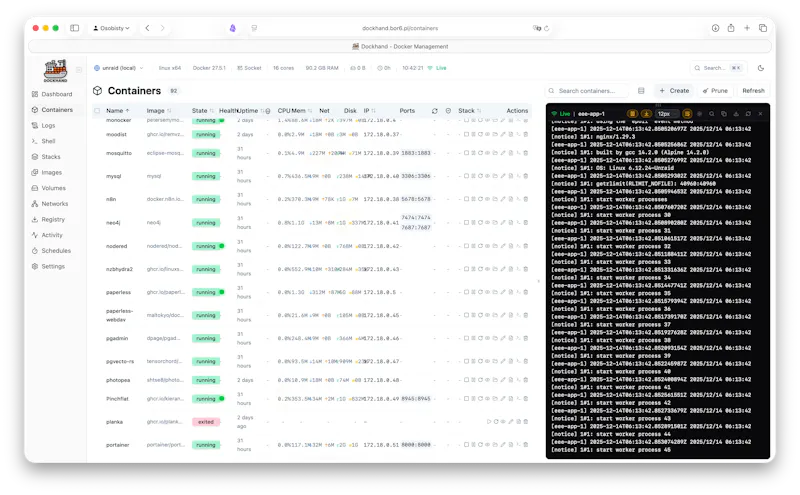Sort containers by the Uptime column
This screenshot has height=495, width=800.
(249, 111)
